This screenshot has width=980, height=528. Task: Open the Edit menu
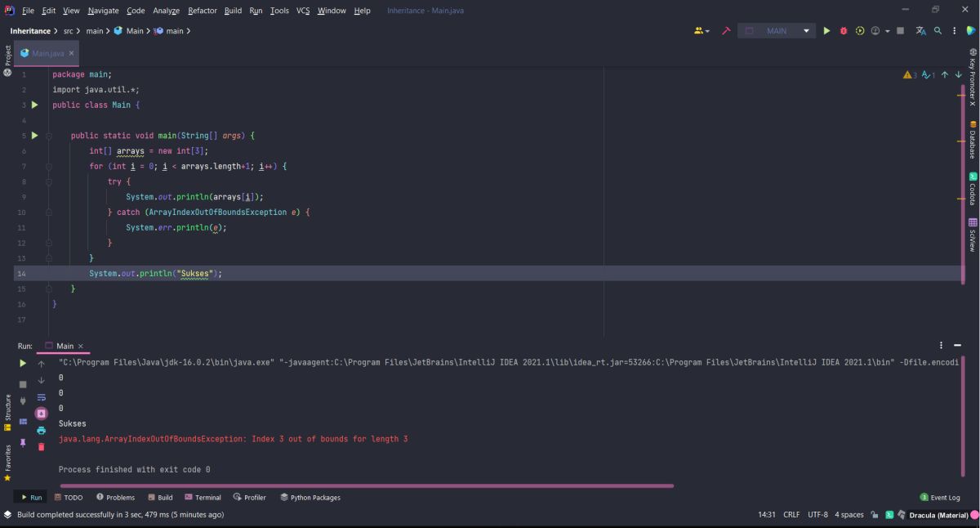click(x=49, y=11)
